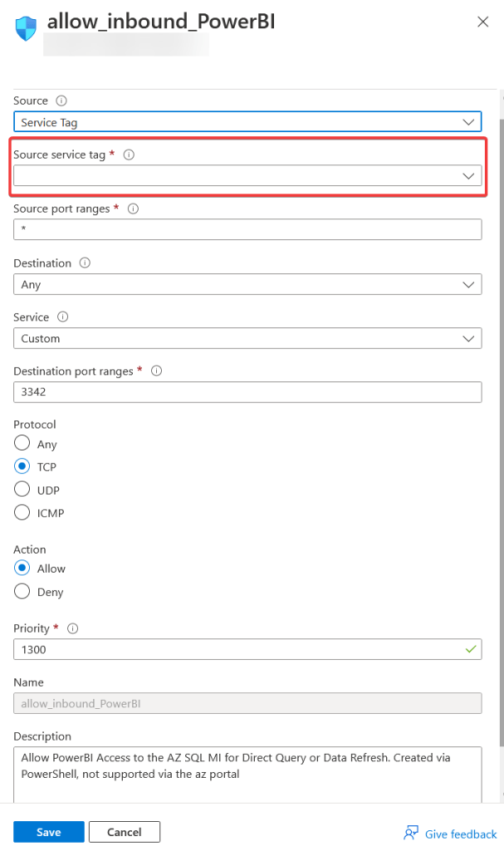Screen dimensions: 504x851
Task: Expand the empty Source service tag dropdown
Action: click(247, 175)
